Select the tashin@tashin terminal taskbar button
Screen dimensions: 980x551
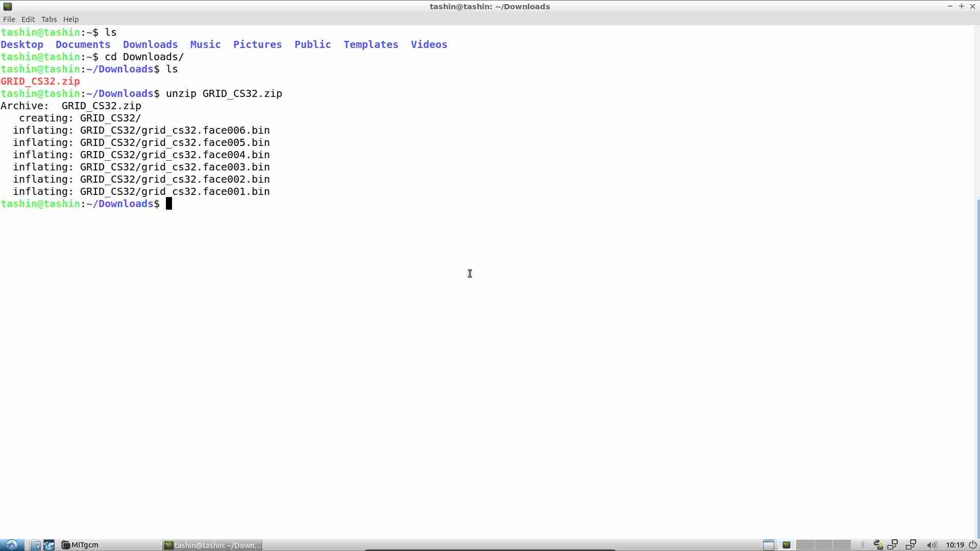click(x=212, y=545)
